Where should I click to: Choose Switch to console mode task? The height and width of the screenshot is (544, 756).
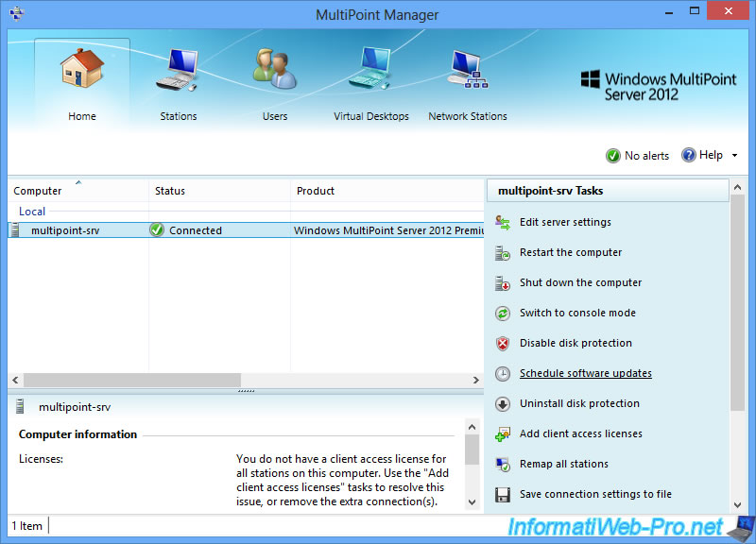point(577,313)
